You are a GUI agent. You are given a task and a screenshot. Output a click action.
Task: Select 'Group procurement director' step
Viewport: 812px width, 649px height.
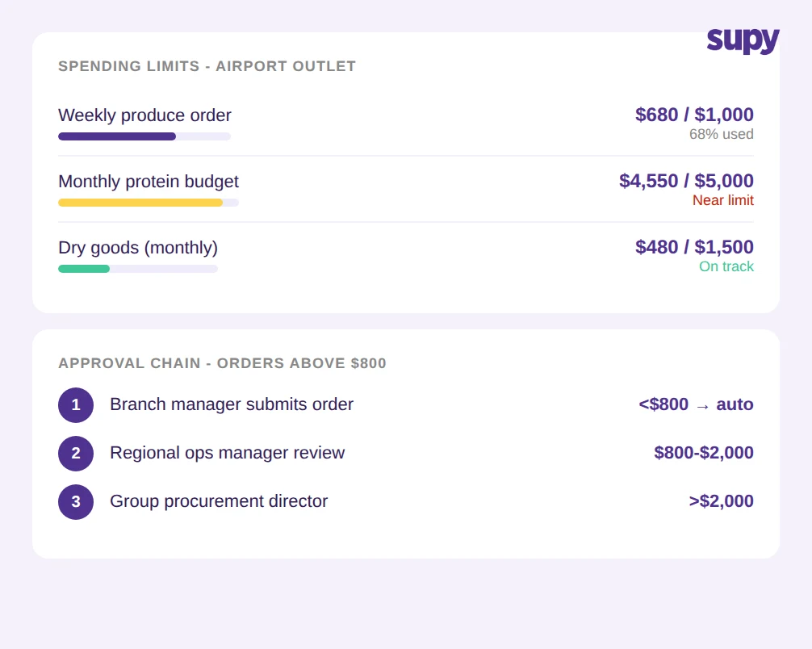pos(219,501)
